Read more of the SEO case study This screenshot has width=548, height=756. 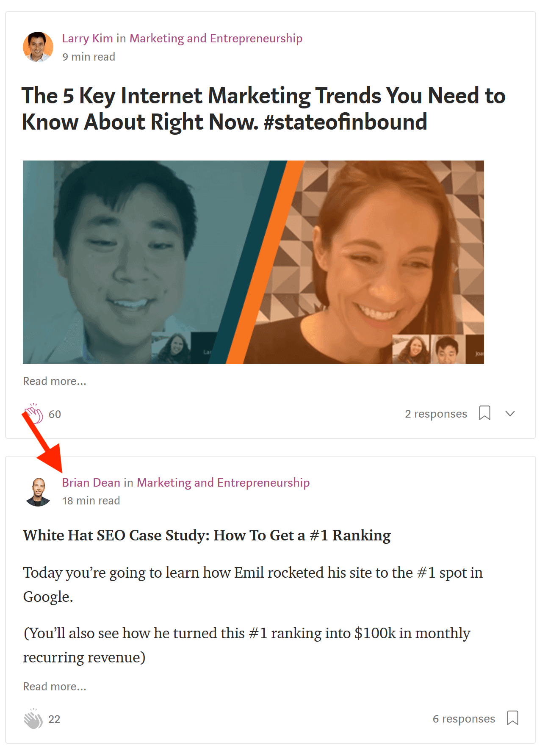55,687
